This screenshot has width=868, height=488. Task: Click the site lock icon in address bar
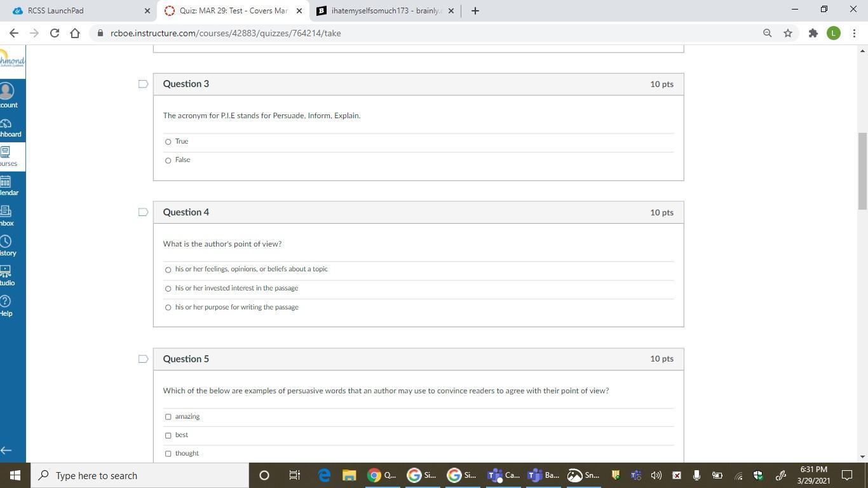pos(100,33)
